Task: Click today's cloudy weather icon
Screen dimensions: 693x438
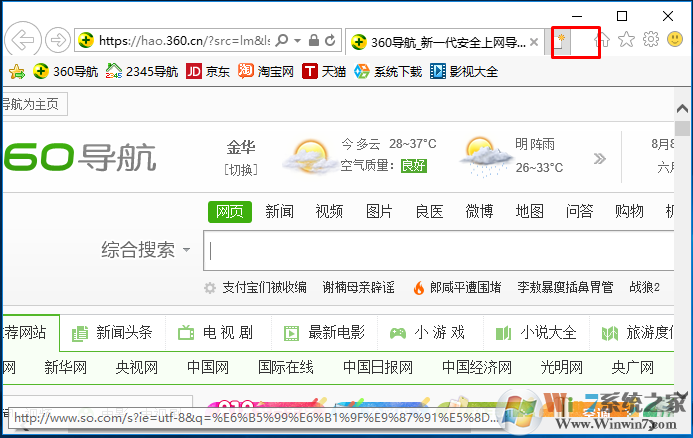Action: tap(309, 156)
